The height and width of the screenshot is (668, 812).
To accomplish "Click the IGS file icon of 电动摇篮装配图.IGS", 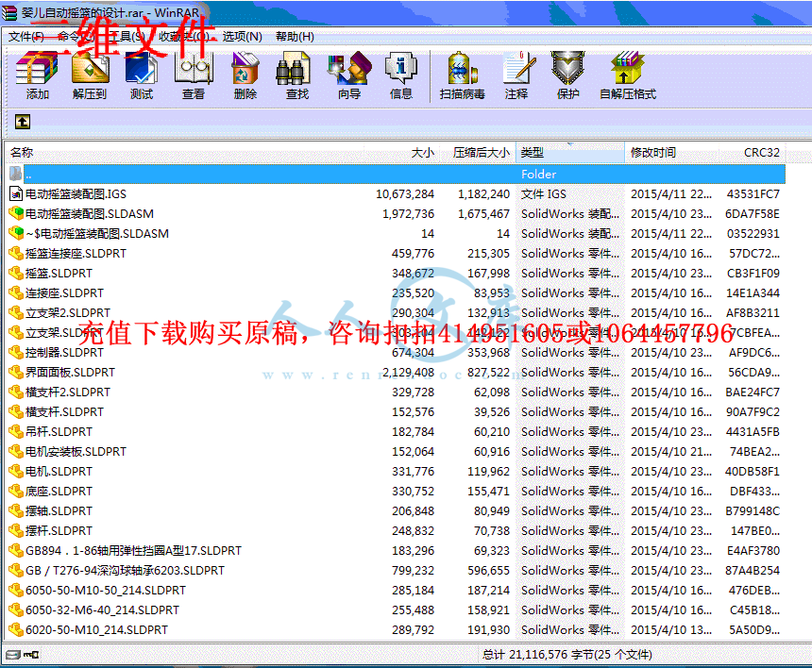I will (x=16, y=194).
